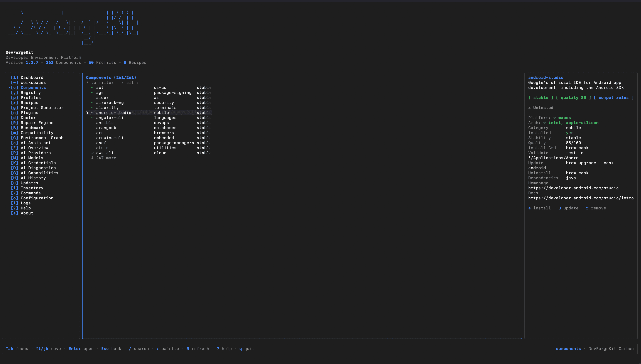Image resolution: width=641 pixels, height=364 pixels.
Task: Click the palette hint in footer
Action: [168, 349]
